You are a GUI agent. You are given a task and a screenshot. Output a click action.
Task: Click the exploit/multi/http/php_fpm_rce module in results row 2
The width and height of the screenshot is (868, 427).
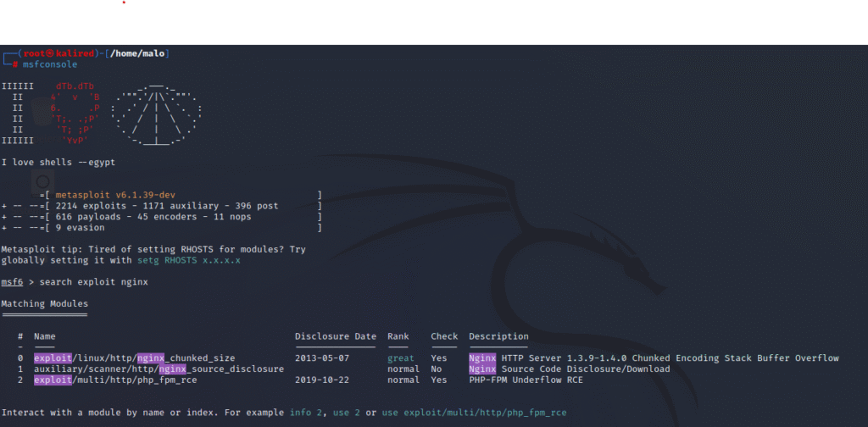tap(115, 380)
